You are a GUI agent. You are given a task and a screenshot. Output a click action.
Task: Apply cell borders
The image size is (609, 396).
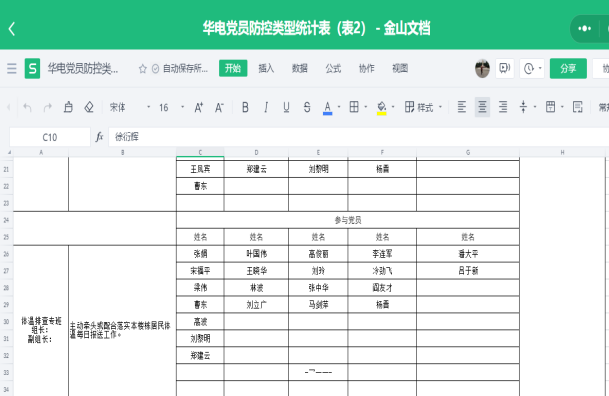coord(354,107)
